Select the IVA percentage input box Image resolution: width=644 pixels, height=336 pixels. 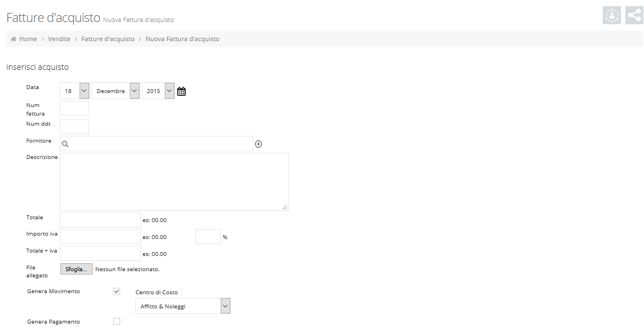click(208, 237)
